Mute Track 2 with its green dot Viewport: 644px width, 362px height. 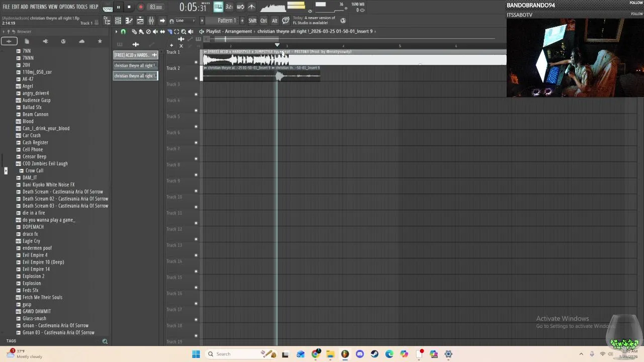(196, 78)
